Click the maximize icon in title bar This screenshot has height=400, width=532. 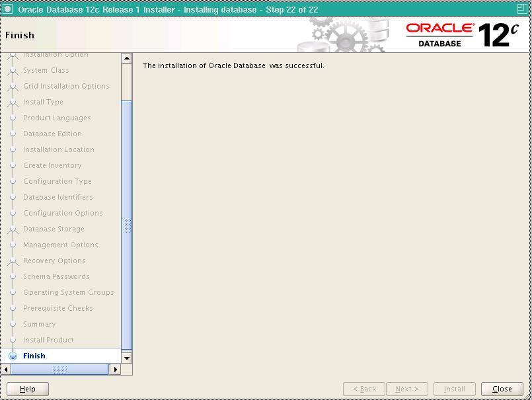pos(522,9)
